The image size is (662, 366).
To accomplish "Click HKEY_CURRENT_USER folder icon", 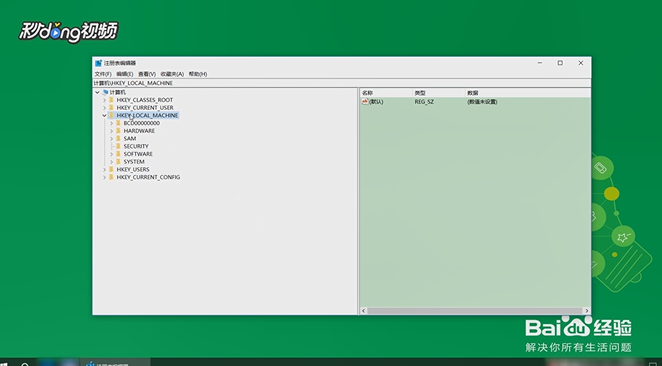I will [111, 108].
